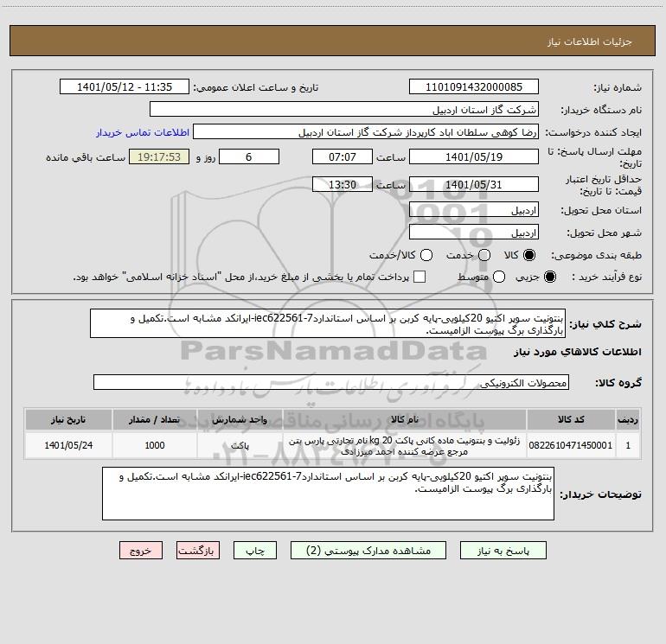The image size is (666, 644).
Task: Click the پاکت unit cell
Action: coord(240,445)
